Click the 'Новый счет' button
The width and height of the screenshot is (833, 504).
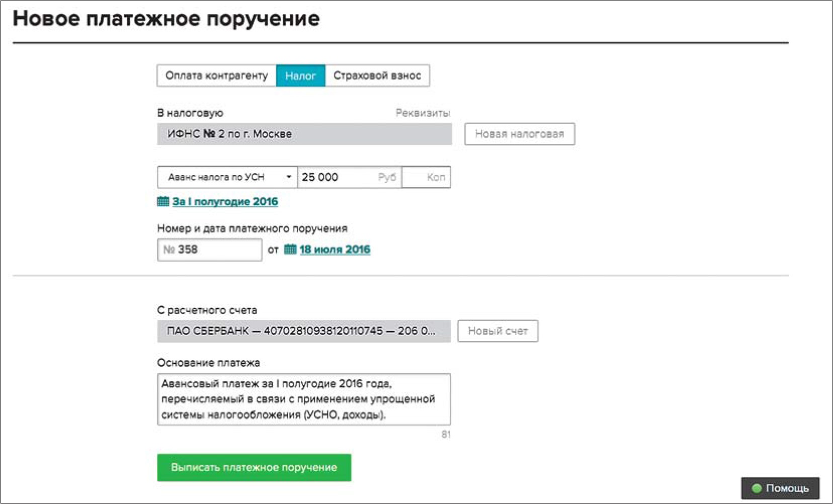498,331
